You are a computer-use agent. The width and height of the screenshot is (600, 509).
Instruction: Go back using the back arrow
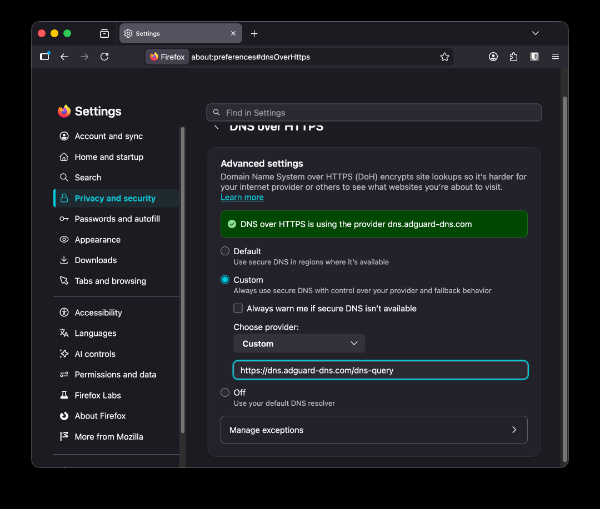(64, 57)
